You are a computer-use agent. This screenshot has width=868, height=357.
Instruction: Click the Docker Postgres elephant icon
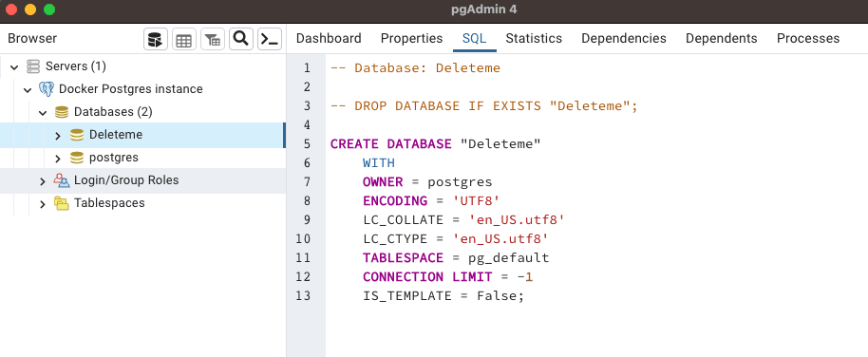pos(47,89)
